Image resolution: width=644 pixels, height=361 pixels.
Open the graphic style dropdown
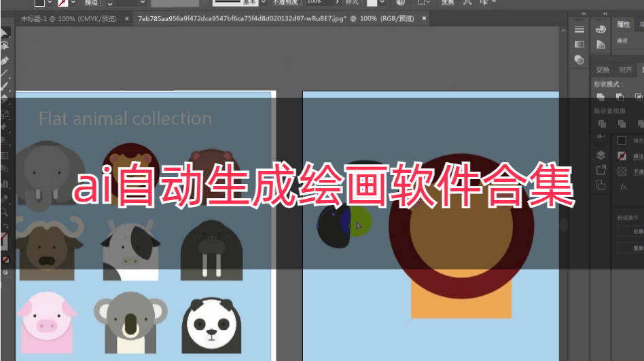point(382,3)
